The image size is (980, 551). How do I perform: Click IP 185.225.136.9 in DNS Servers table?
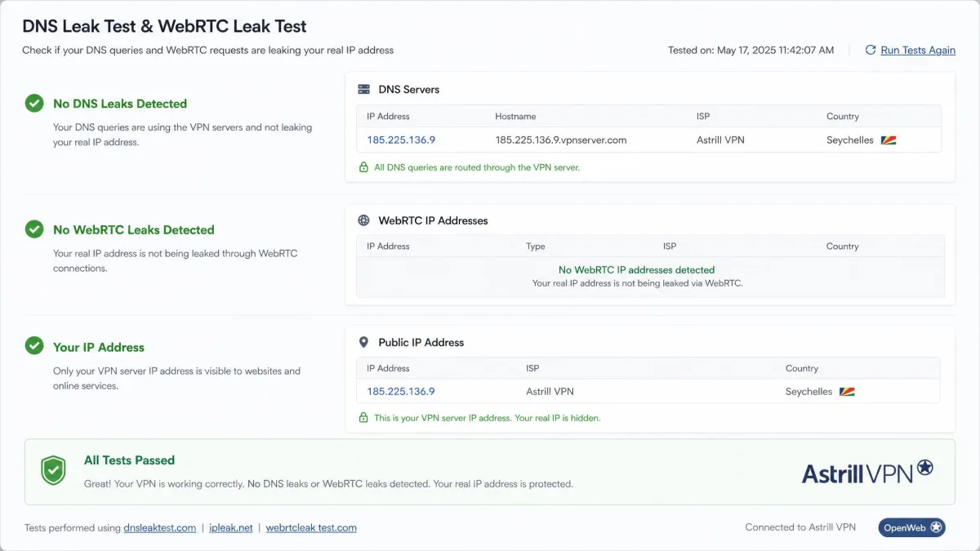(401, 140)
